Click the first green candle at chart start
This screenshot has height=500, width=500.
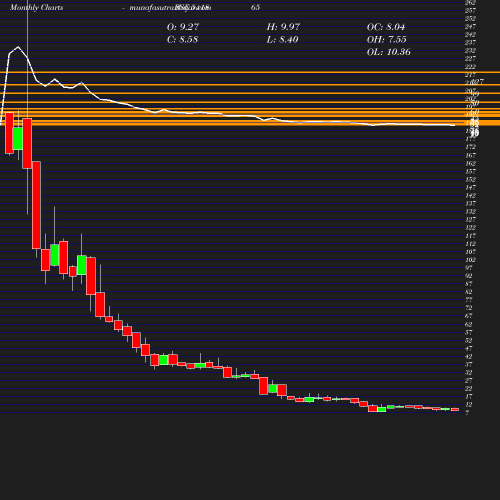click(18, 138)
